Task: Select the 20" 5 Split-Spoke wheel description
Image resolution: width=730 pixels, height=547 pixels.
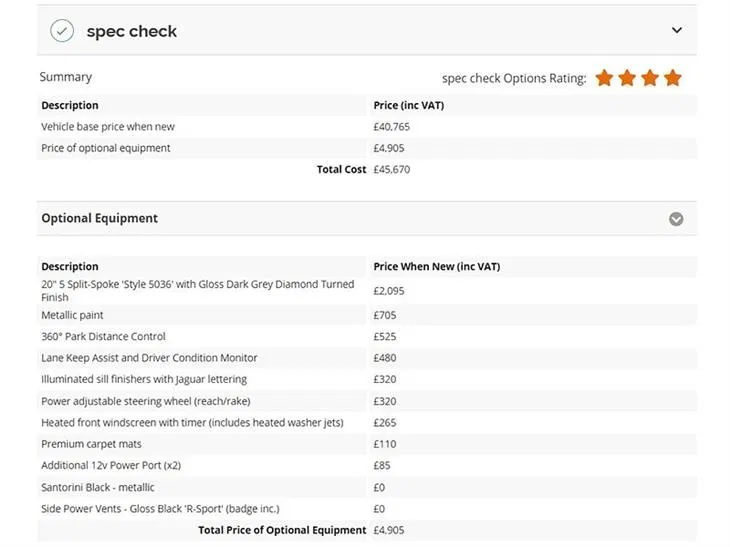Action: coord(197,291)
